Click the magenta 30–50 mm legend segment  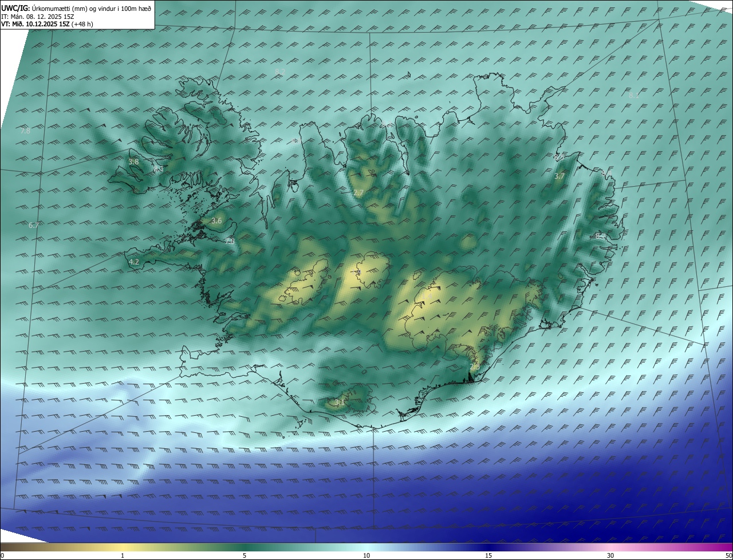click(x=671, y=547)
